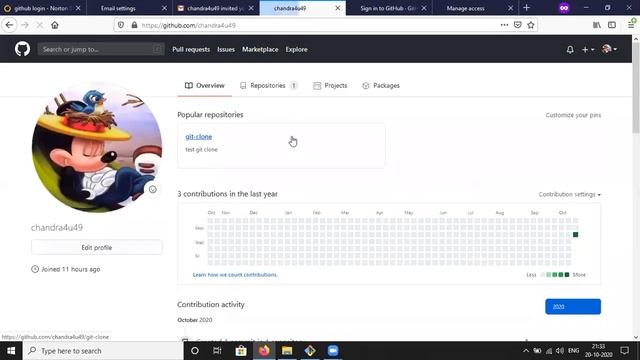Open Explore in GitHub header
The height and width of the screenshot is (360, 640).
click(x=296, y=49)
